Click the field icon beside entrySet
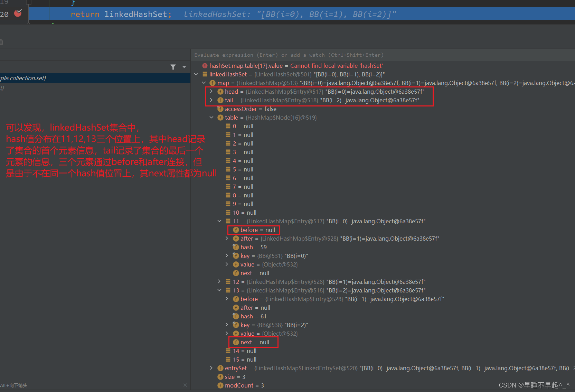 (220, 368)
